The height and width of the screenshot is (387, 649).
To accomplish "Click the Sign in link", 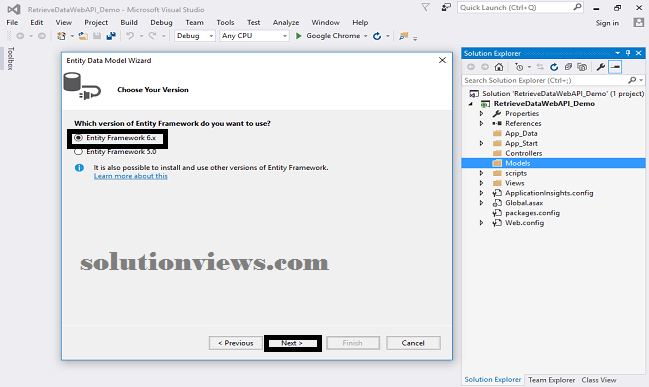I will point(607,23).
